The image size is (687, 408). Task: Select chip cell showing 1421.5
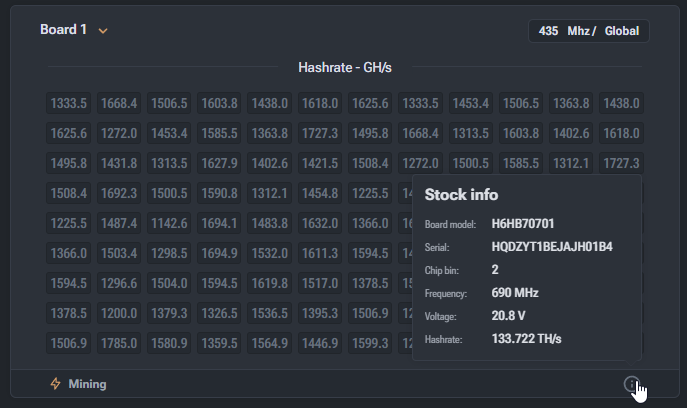click(320, 163)
